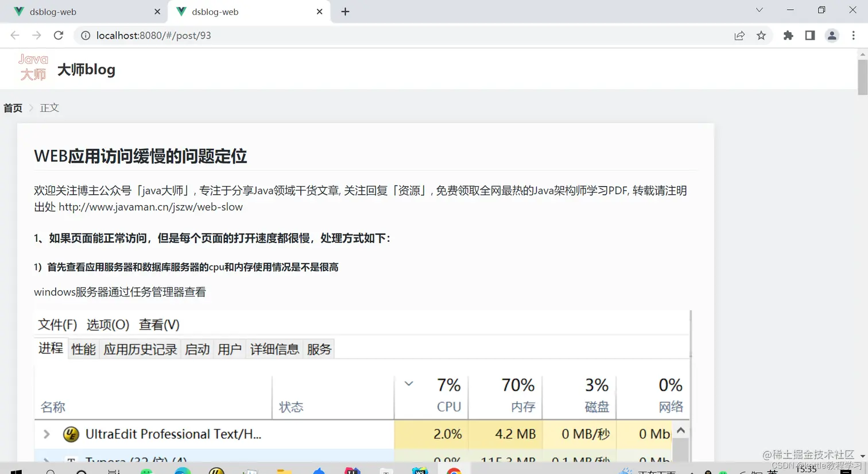Viewport: 868px width, 474px height.
Task: Click the page scrollbar up arrow
Action: click(863, 53)
